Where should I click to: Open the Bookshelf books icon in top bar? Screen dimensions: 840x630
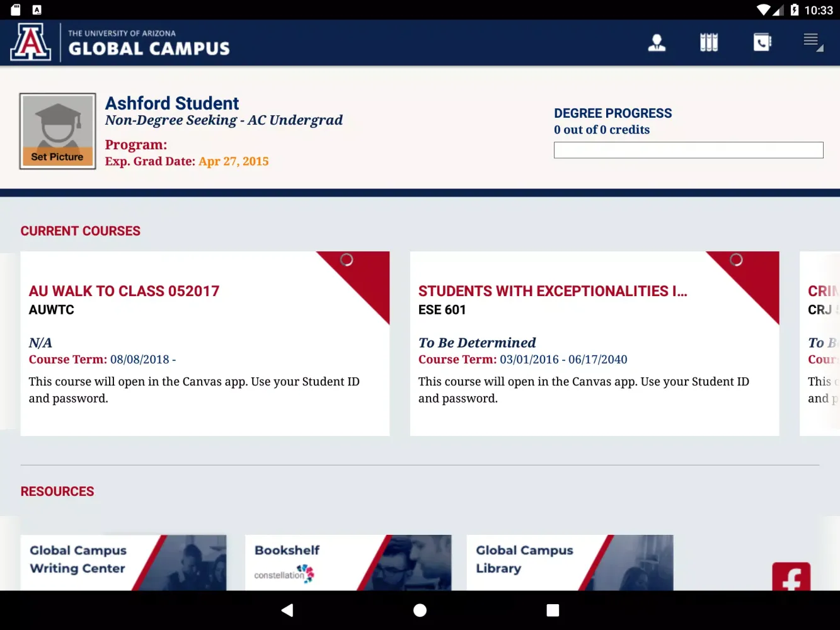(x=708, y=42)
